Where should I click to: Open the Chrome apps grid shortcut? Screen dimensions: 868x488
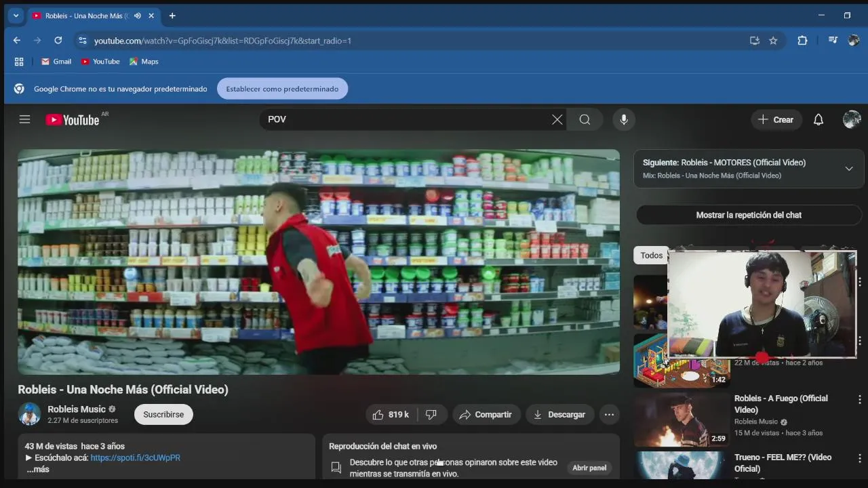coord(19,62)
